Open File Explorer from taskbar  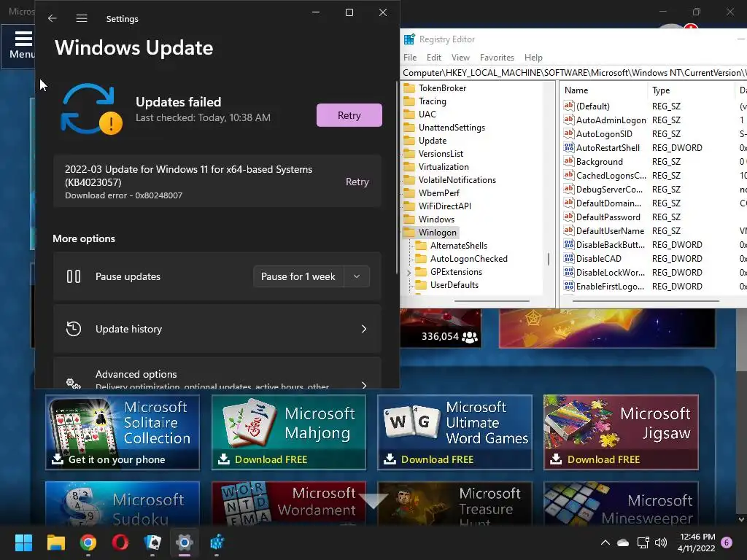pos(55,542)
